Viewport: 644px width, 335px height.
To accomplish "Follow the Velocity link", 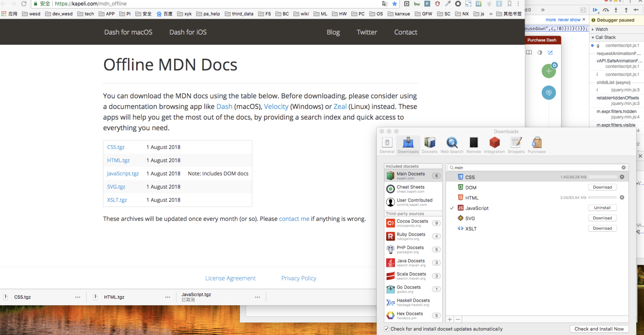I will (x=276, y=107).
